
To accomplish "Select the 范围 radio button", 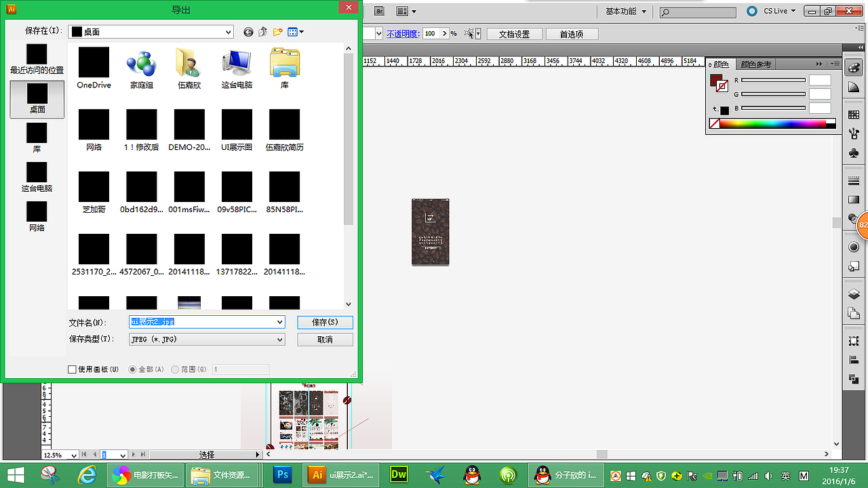I will coord(175,369).
